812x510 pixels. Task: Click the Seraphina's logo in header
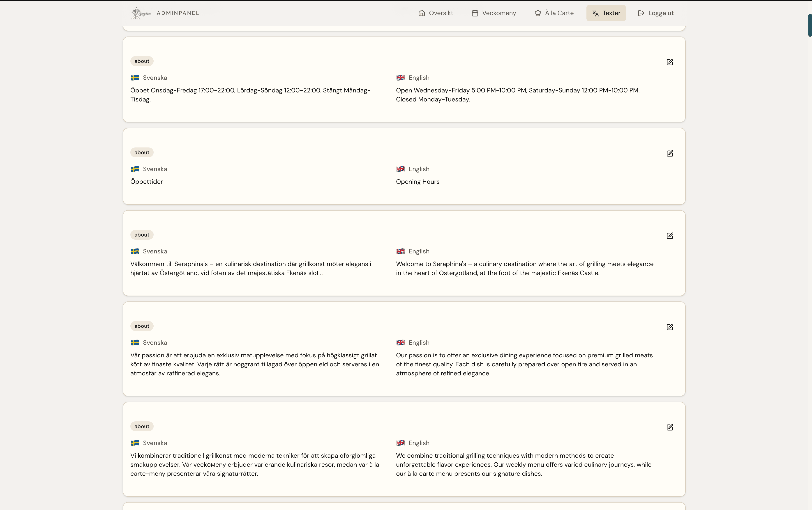(x=141, y=13)
